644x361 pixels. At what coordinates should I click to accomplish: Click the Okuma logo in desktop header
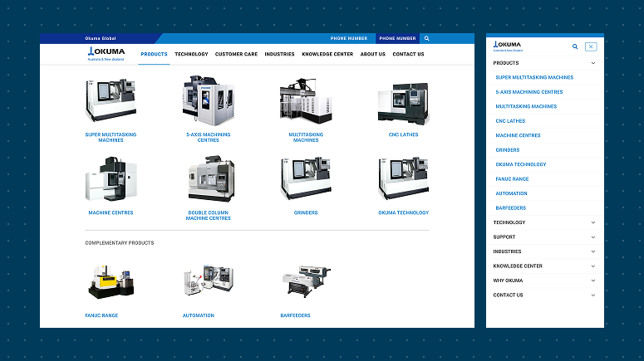point(106,54)
